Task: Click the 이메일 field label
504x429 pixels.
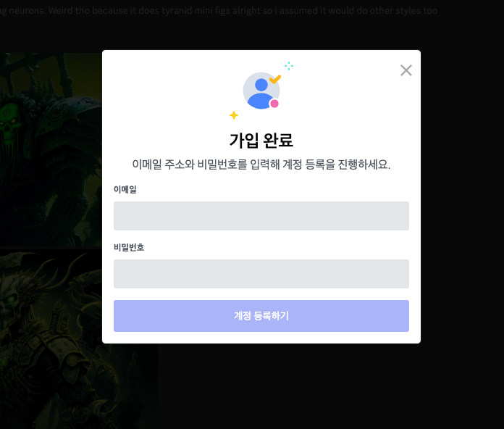Action: click(125, 189)
